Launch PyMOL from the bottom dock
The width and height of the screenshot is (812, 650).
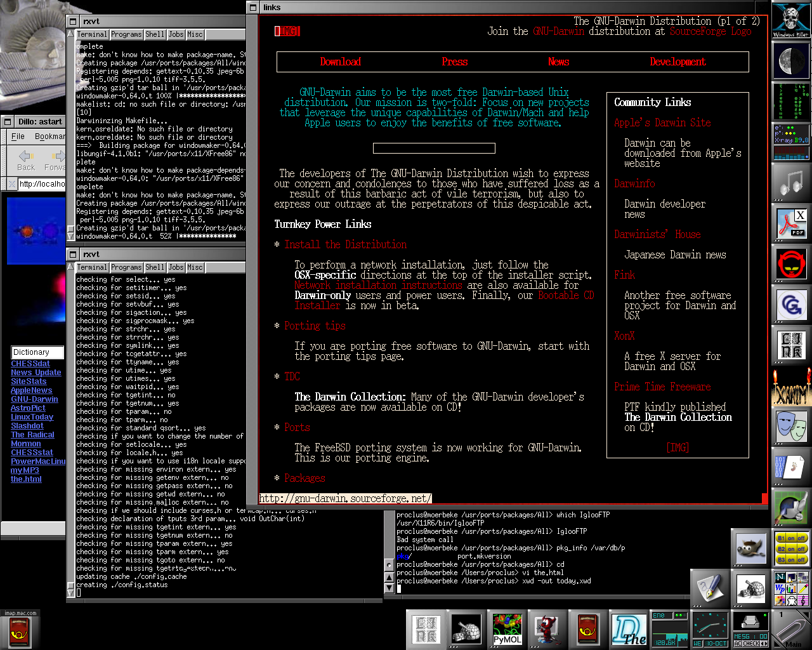[507, 629]
